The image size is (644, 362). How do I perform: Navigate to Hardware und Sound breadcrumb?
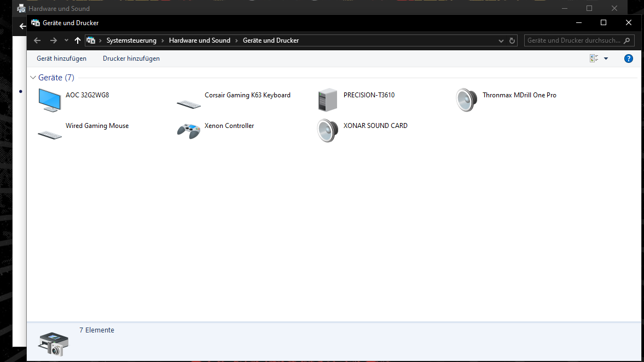tap(200, 40)
